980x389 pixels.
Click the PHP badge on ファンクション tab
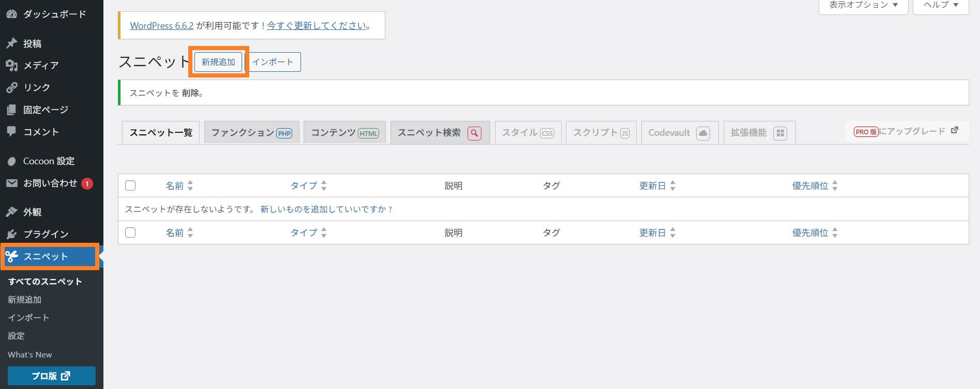284,133
